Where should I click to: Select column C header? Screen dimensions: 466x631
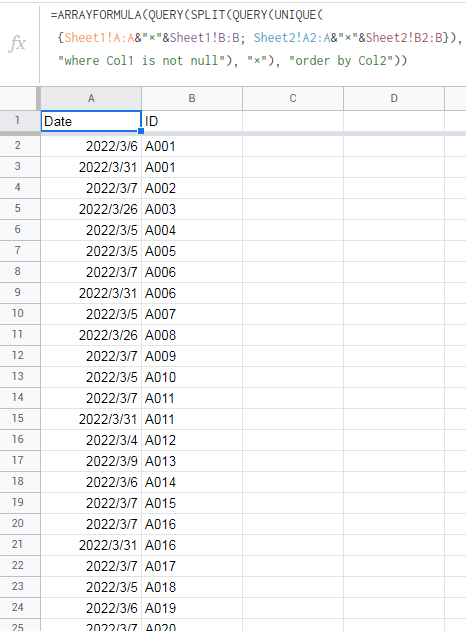(293, 98)
